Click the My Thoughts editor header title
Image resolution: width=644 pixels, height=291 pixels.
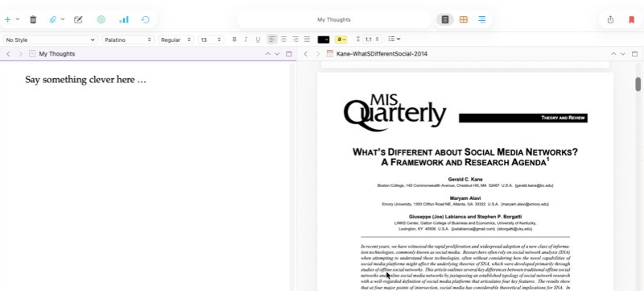(57, 54)
